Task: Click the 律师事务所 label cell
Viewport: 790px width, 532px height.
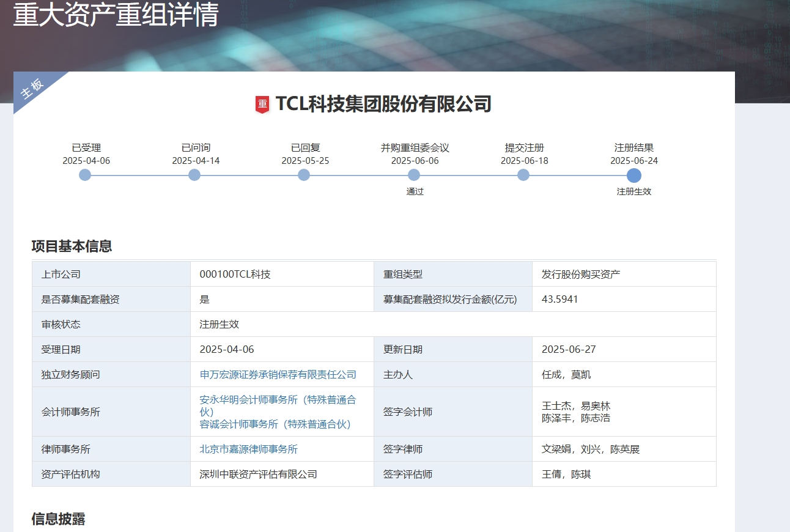Action: (111, 449)
